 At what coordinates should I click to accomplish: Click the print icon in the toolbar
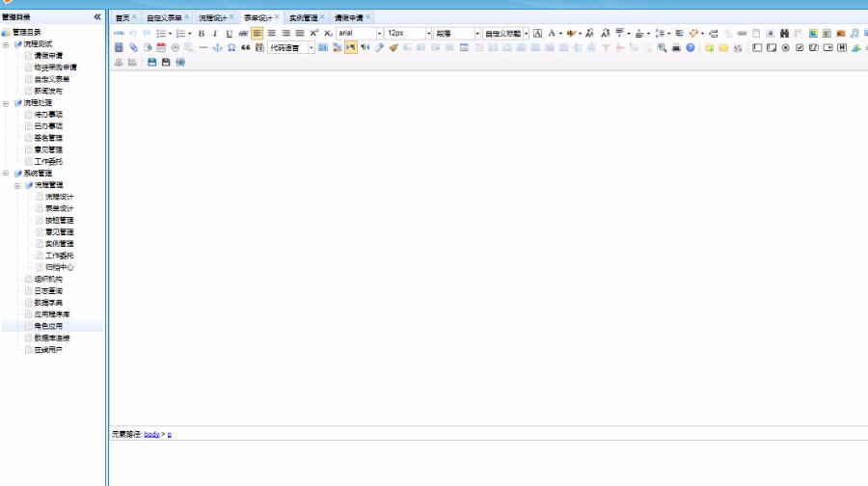click(676, 47)
